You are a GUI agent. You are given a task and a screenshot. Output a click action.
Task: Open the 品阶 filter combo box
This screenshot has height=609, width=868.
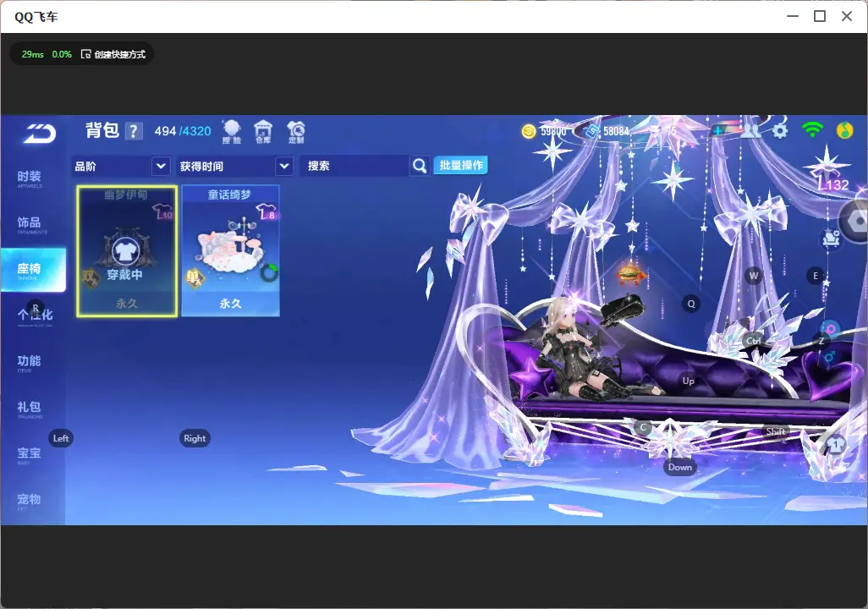click(x=121, y=166)
